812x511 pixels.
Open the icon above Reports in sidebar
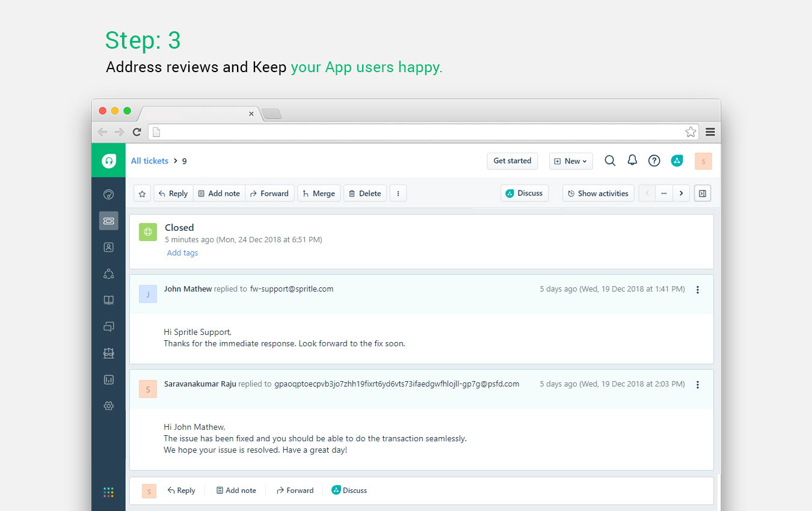(x=109, y=353)
